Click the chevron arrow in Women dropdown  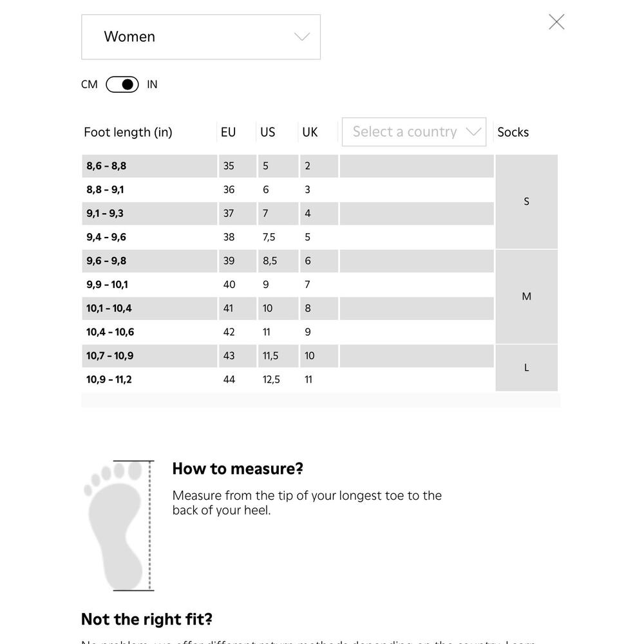(x=302, y=37)
